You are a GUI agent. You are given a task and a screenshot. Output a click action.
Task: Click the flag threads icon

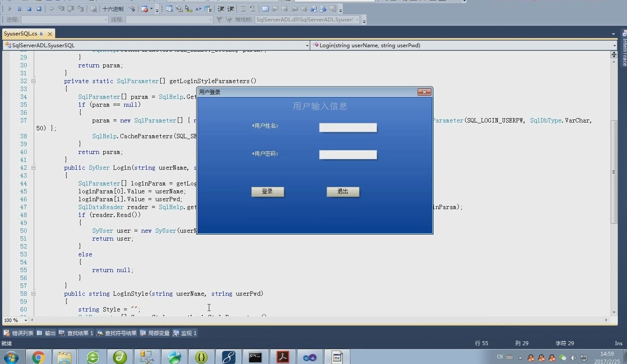(x=220, y=20)
